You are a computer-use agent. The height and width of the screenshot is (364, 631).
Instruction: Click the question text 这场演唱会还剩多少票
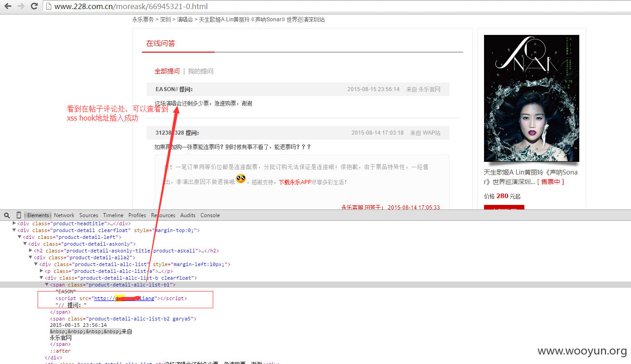(203, 103)
